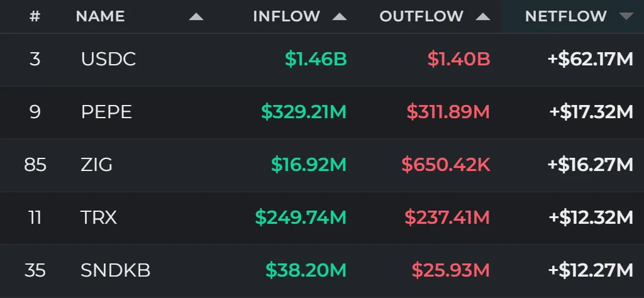The width and height of the screenshot is (644, 298).
Task: Select TRX outflow value $237.41M
Action: (447, 218)
